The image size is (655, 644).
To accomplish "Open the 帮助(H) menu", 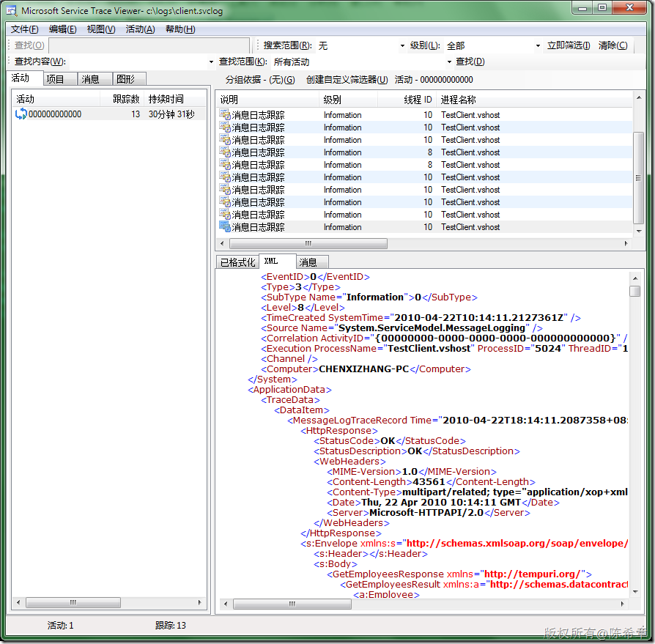I will coord(180,29).
